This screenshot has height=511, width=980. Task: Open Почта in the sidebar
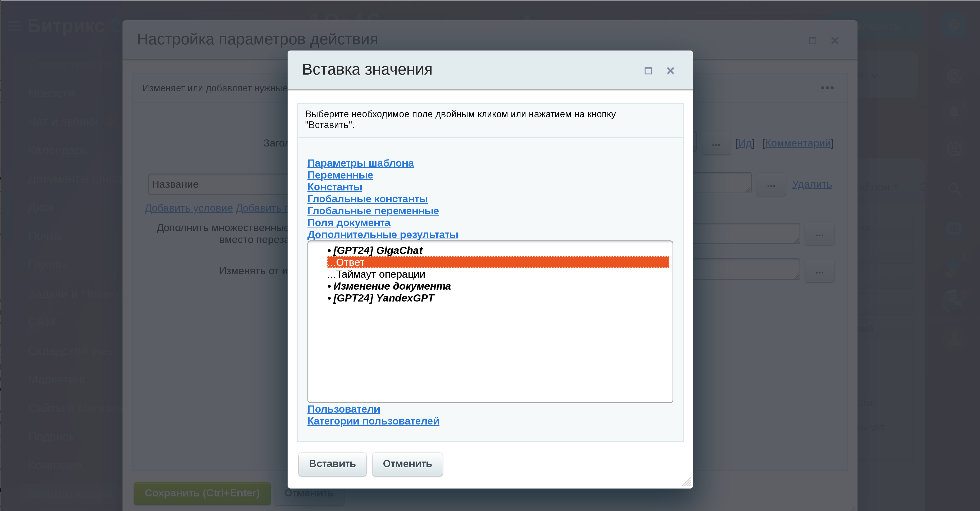tap(44, 236)
